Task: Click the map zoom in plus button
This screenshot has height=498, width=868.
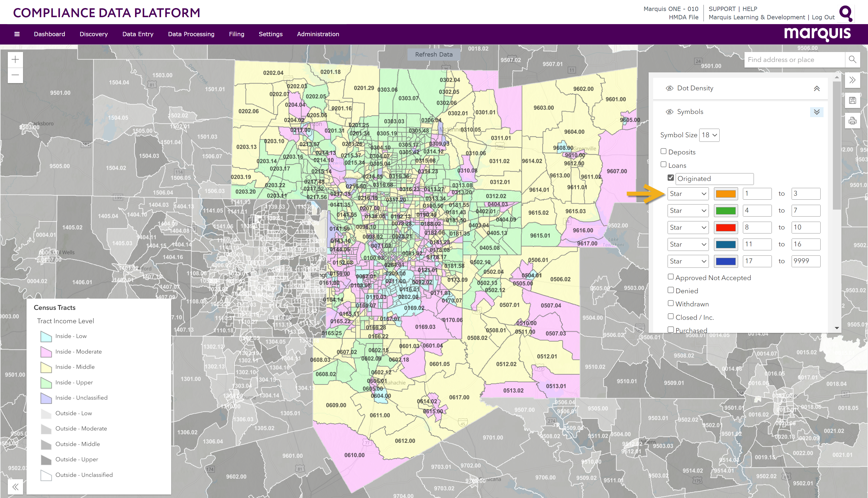Action: pos(15,60)
